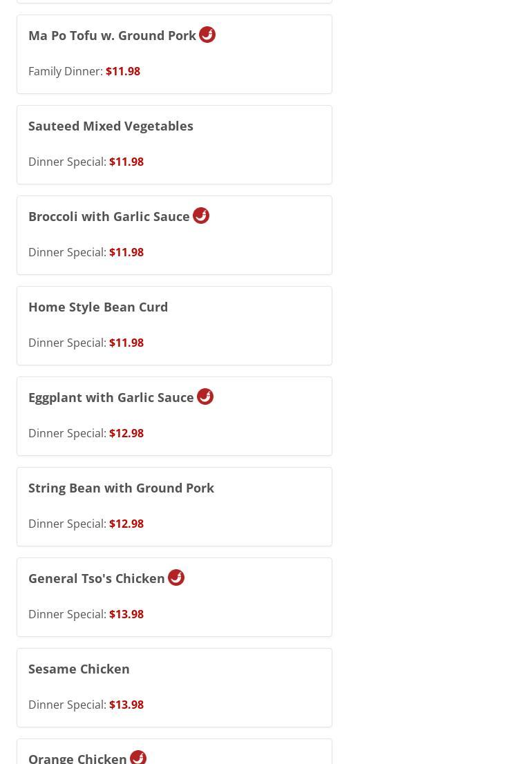Click spicy pepper icon for Eggplant with Garlic Sauce
Image resolution: width=532 pixels, height=764 pixels.
205,397
